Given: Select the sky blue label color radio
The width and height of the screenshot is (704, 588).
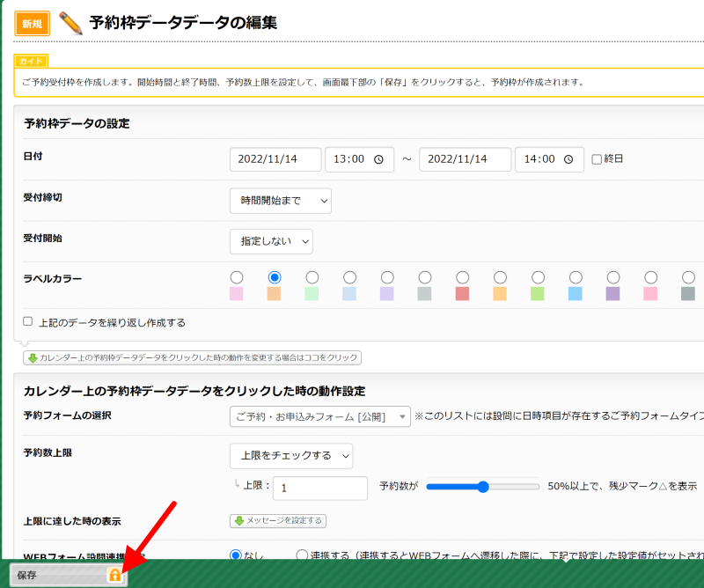Looking at the screenshot, I should point(576,277).
